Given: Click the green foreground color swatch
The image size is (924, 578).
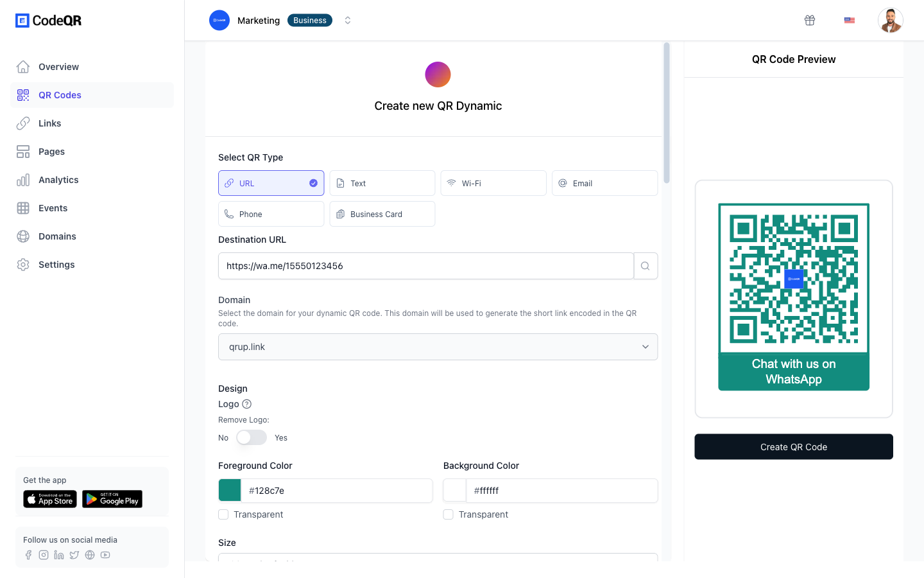Looking at the screenshot, I should click(230, 491).
